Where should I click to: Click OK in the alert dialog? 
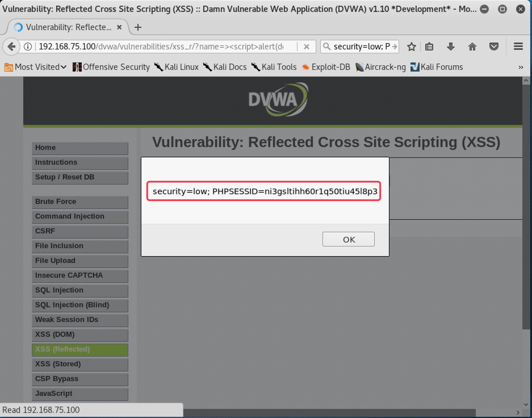coord(349,239)
